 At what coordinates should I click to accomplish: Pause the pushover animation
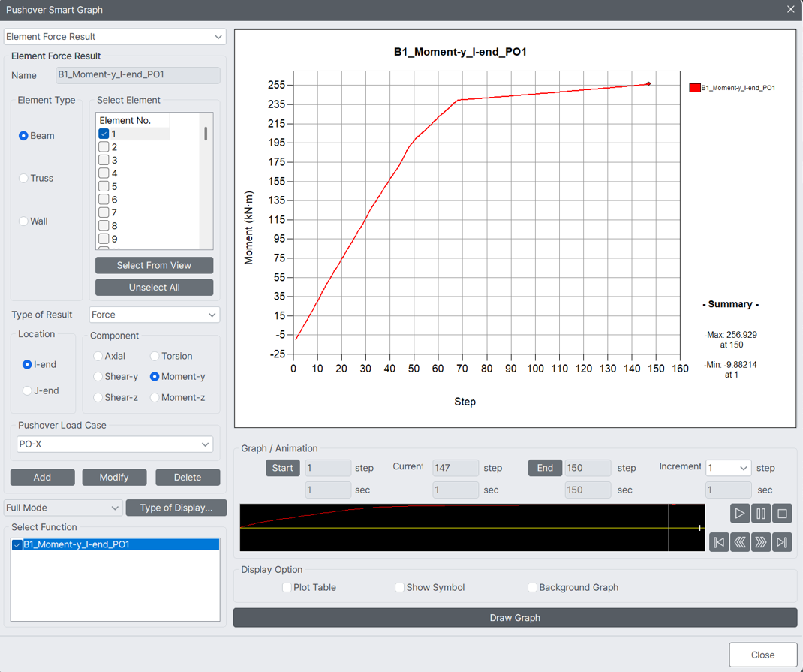click(760, 513)
